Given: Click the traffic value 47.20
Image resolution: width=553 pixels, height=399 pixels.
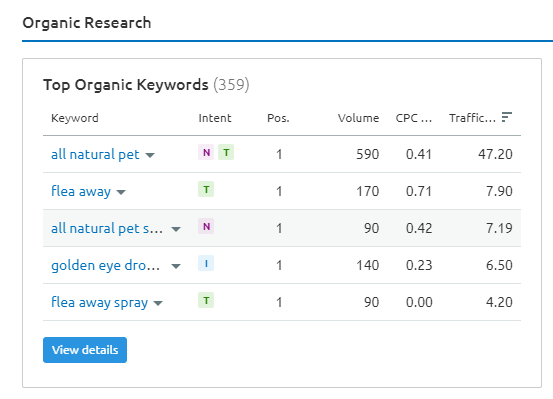Looking at the screenshot, I should point(495,154).
